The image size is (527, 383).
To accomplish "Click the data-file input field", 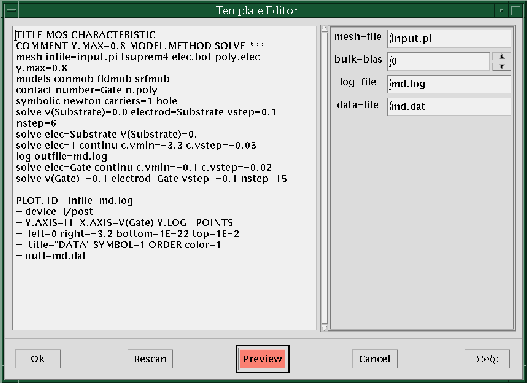I will (x=449, y=107).
